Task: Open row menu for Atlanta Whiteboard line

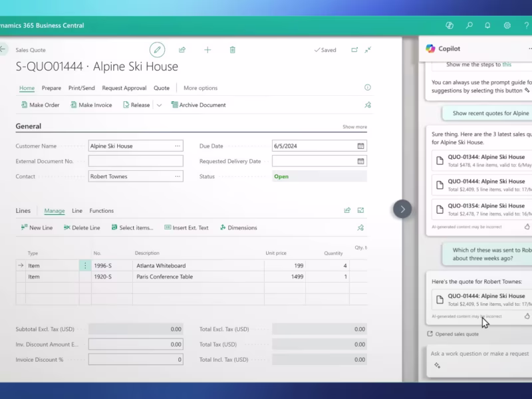Action: coord(85,265)
